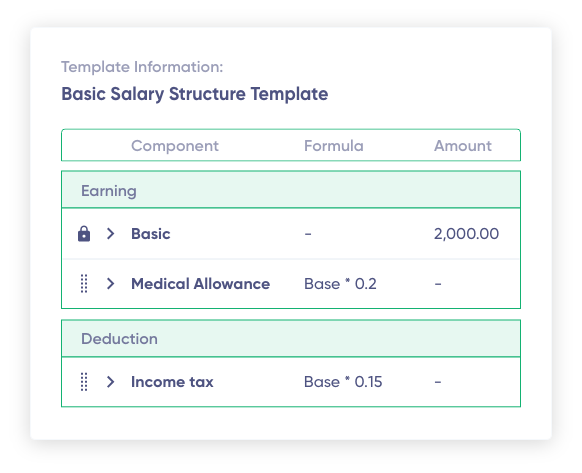This screenshot has width=582, height=473.
Task: Click the empty amount for Medical Allowance
Action: tap(438, 284)
